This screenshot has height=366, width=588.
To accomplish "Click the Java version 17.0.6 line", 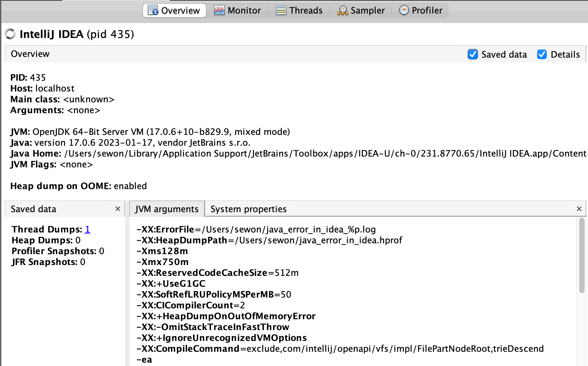I will tap(130, 143).
